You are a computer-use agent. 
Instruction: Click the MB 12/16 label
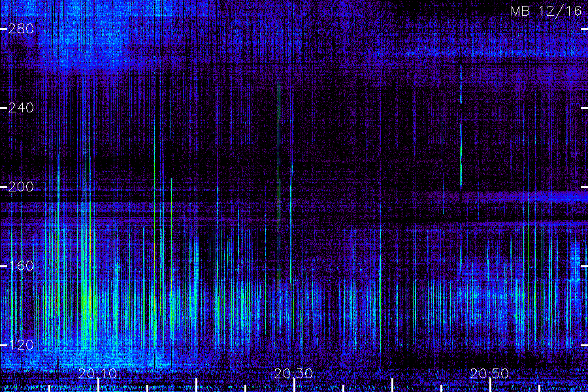pyautogui.click(x=546, y=11)
